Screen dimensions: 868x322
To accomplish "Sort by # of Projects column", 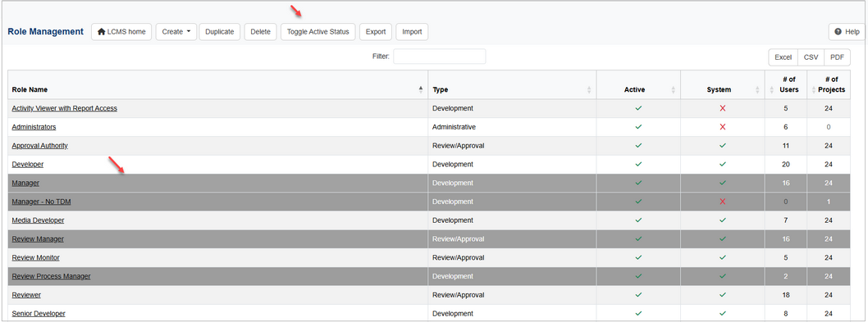I will pos(829,84).
